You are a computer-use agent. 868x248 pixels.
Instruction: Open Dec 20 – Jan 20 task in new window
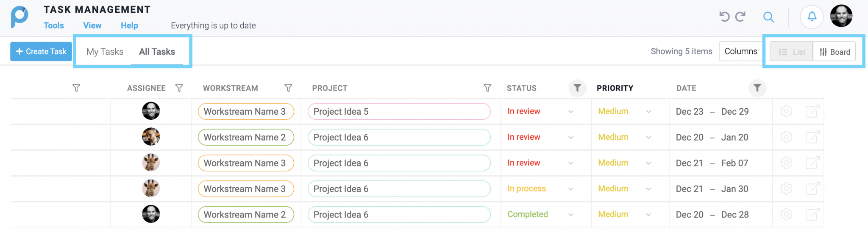click(x=812, y=137)
